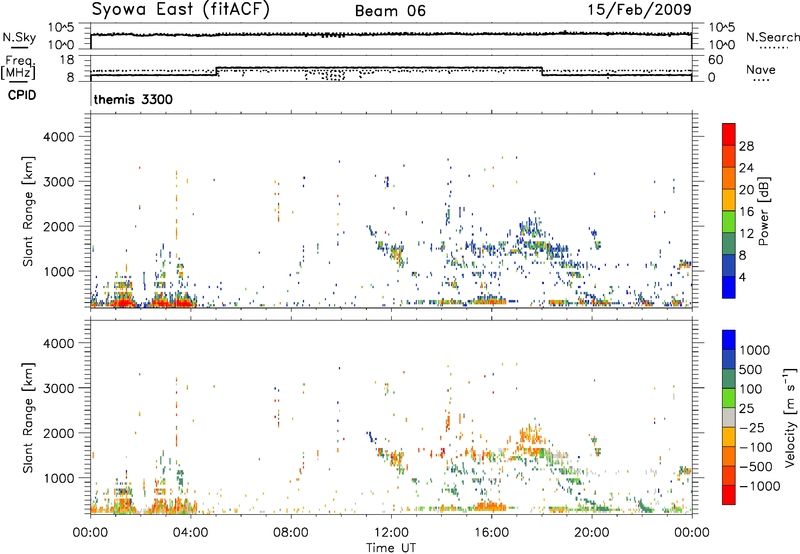This screenshot has height=554, width=800.
Task: Click the 'CPID' row label
Action: [21, 95]
